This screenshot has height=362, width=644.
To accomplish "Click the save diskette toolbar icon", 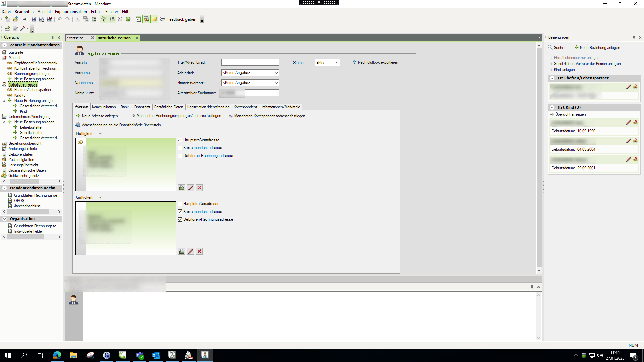I will 34,19.
